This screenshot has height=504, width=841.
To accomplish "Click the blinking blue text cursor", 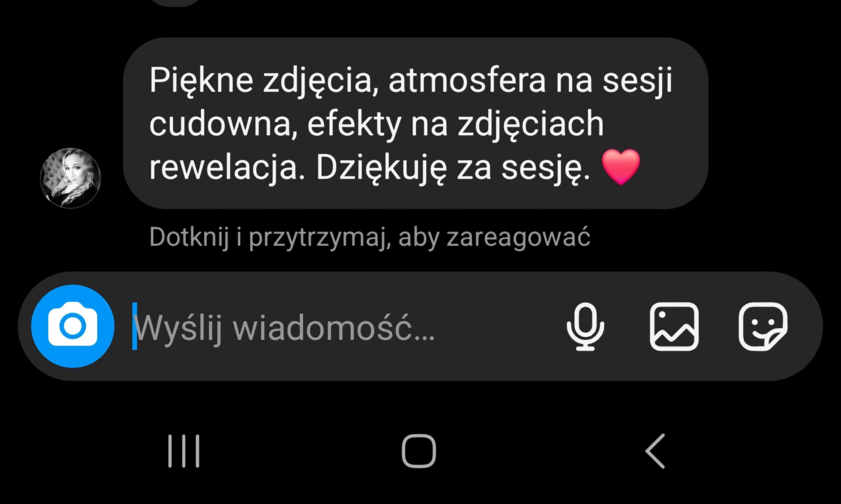I will pos(135,326).
